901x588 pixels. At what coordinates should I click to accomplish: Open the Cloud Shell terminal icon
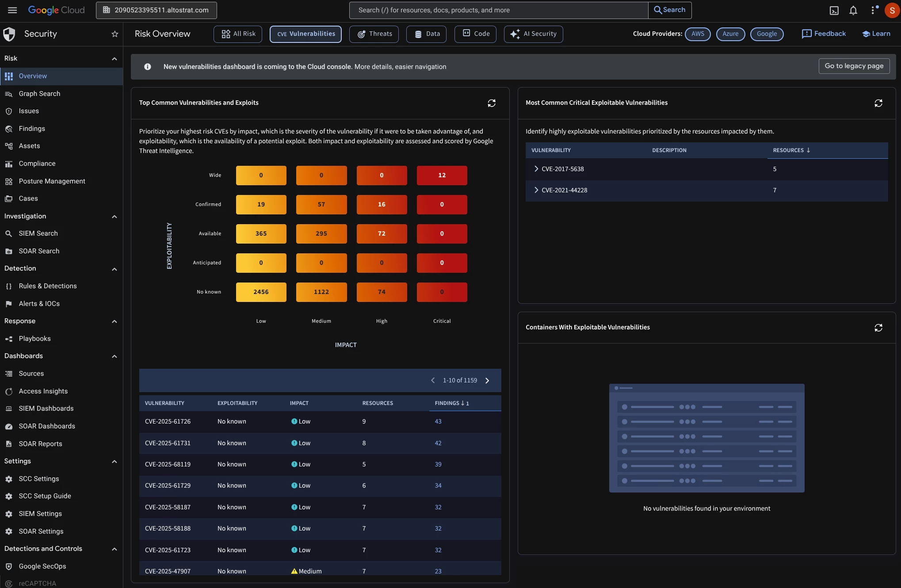[834, 10]
